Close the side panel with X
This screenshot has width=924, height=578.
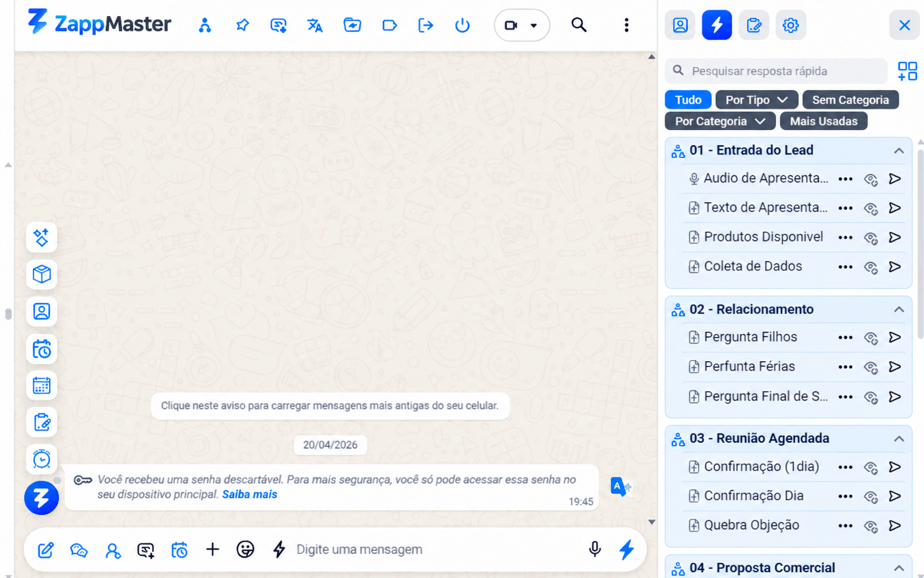[x=904, y=25]
